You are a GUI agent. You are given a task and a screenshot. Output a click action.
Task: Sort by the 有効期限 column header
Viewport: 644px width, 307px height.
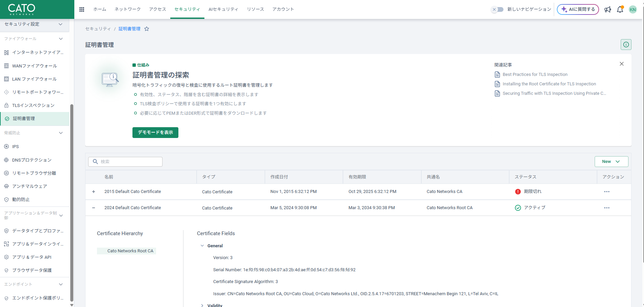[357, 177]
